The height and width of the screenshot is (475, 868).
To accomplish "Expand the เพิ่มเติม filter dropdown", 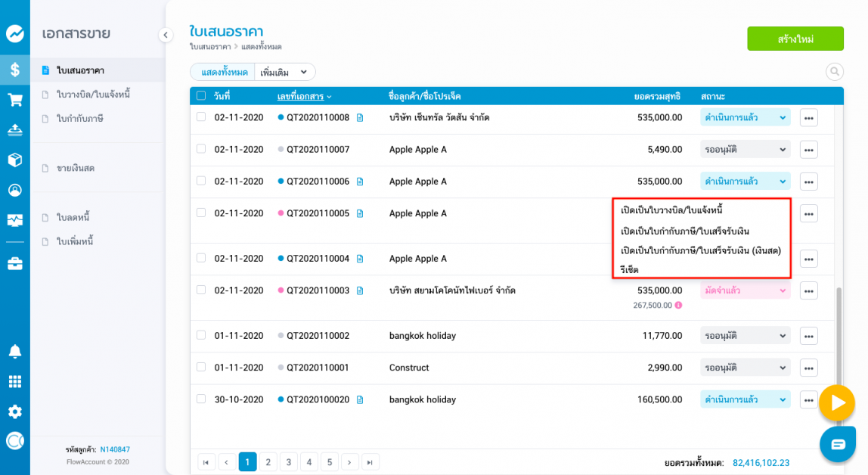I will coord(284,72).
